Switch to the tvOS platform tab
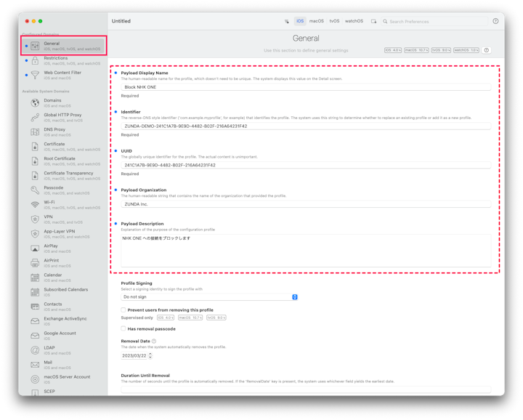523x420 pixels. point(335,21)
